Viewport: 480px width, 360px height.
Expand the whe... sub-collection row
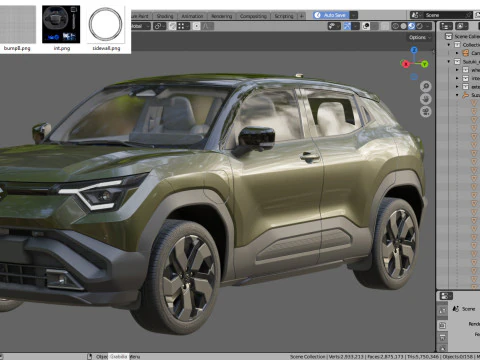pyautogui.click(x=457, y=70)
